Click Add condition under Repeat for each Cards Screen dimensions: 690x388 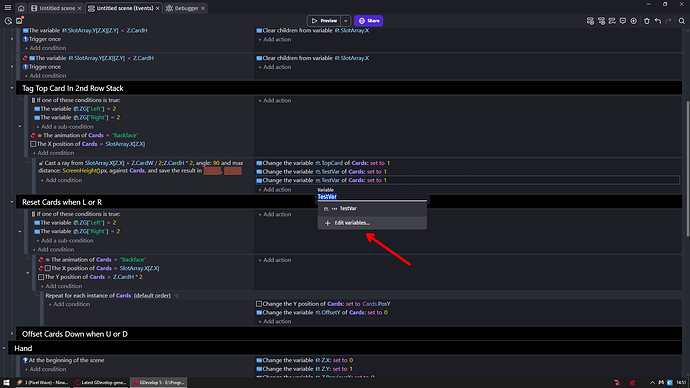tap(69, 304)
